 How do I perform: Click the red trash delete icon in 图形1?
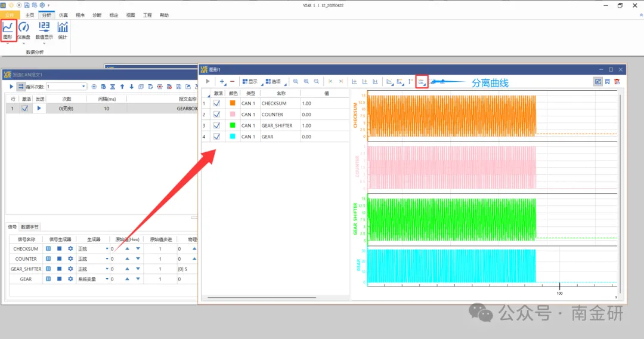pyautogui.click(x=617, y=81)
